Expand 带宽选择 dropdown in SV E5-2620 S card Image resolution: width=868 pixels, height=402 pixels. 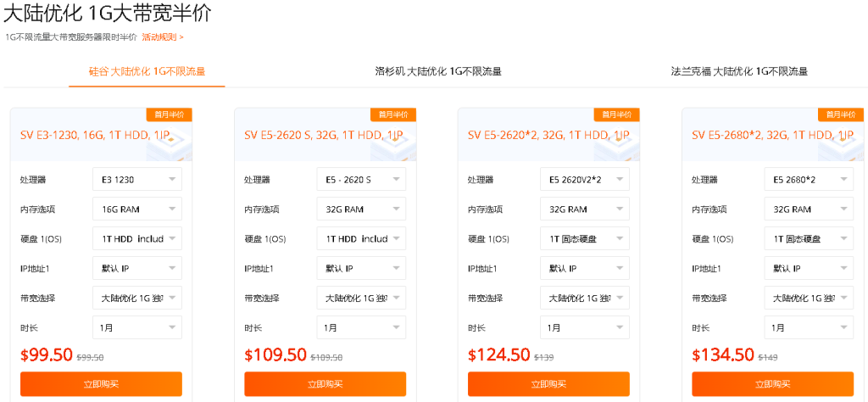(361, 299)
